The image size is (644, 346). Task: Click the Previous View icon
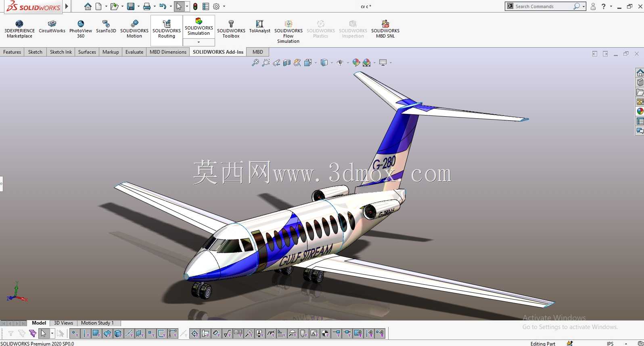276,63
